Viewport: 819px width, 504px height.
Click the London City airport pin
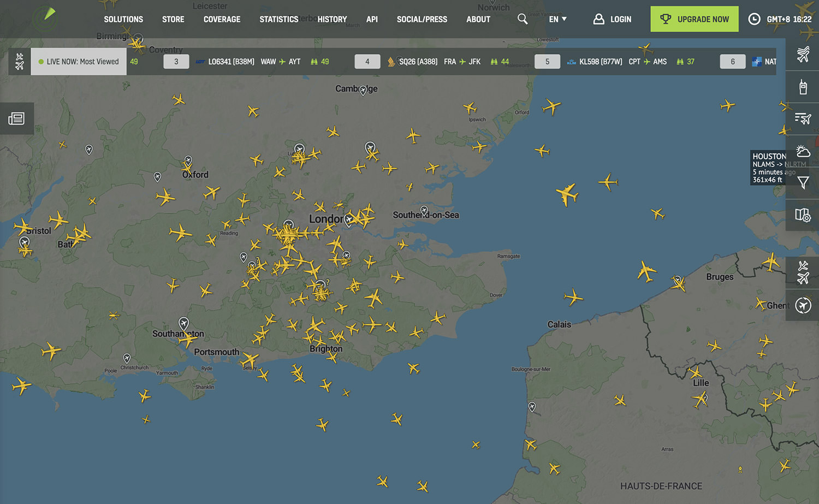(348, 221)
